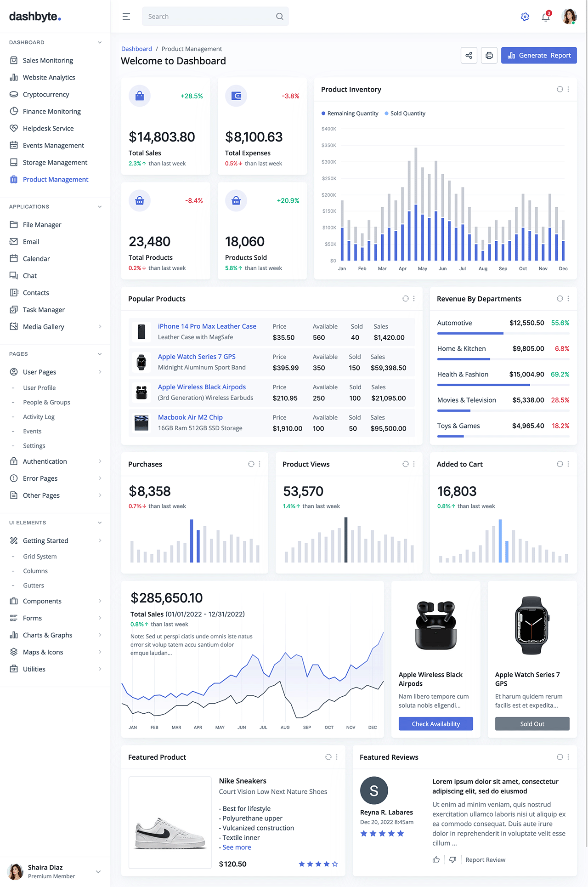Click thumbs up on featured review
Screen dimensions: 588x887
[x=436, y=860]
